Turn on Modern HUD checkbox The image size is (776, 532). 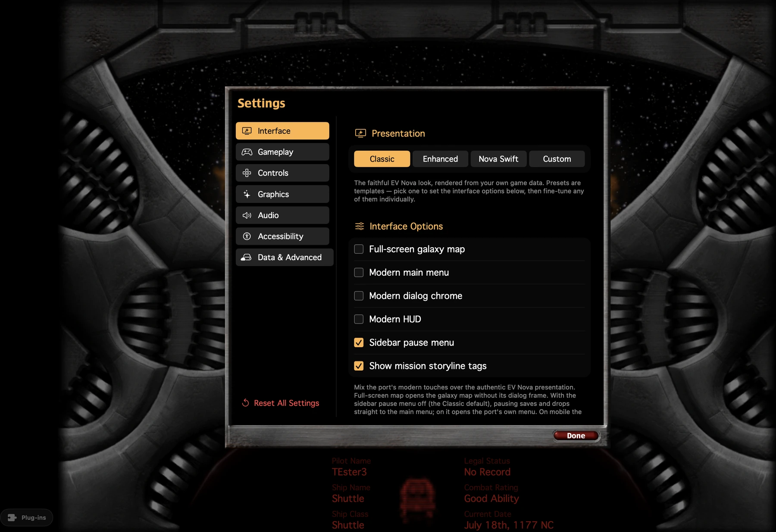coord(359,319)
